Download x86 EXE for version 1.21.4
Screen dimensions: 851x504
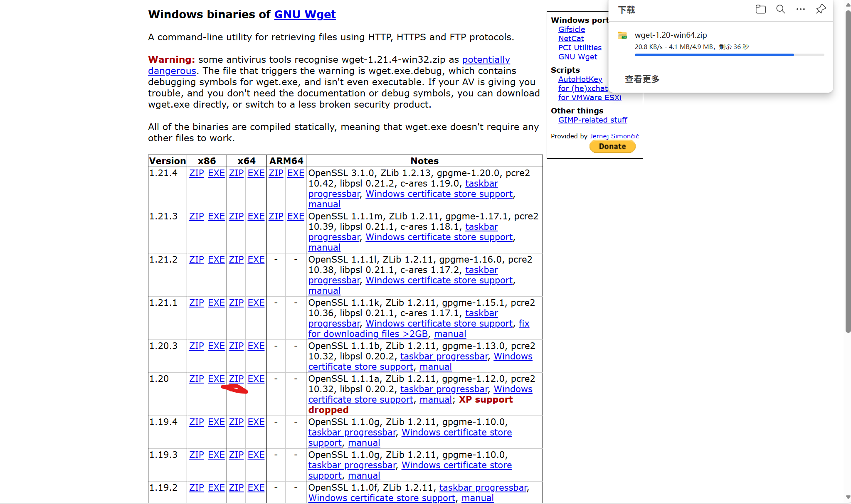216,173
